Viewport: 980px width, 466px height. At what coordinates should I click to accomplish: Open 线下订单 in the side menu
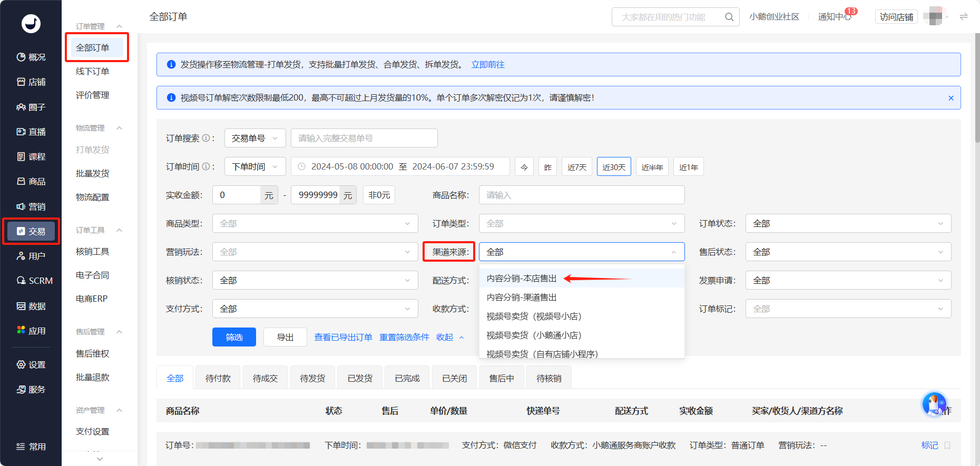tap(93, 71)
